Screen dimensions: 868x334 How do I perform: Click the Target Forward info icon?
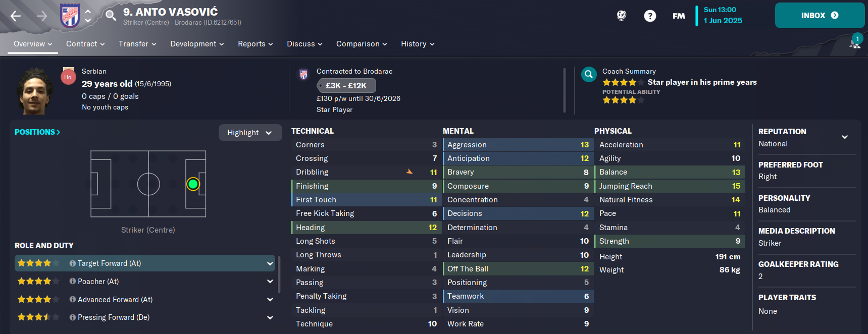[73, 263]
